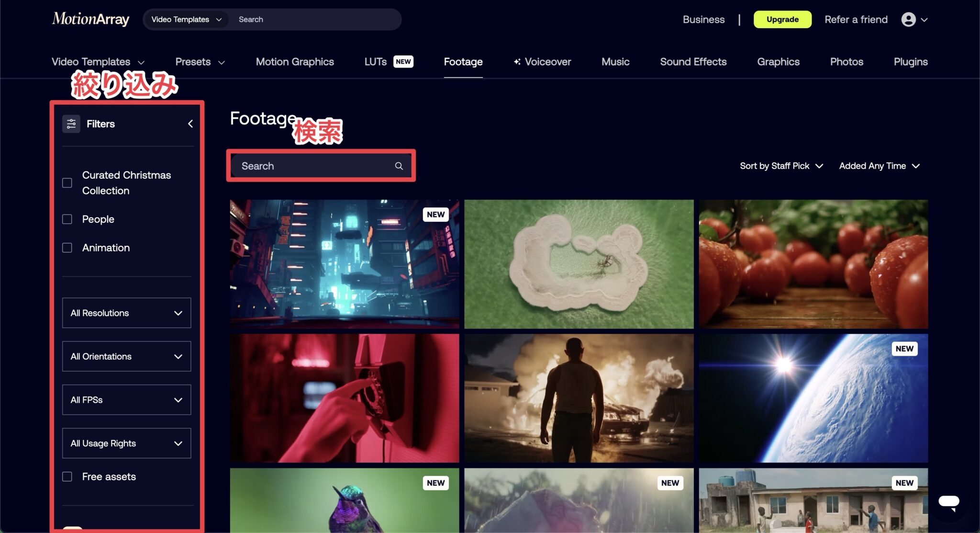
Task: Switch to the Sound Effects tab
Action: tap(693, 62)
